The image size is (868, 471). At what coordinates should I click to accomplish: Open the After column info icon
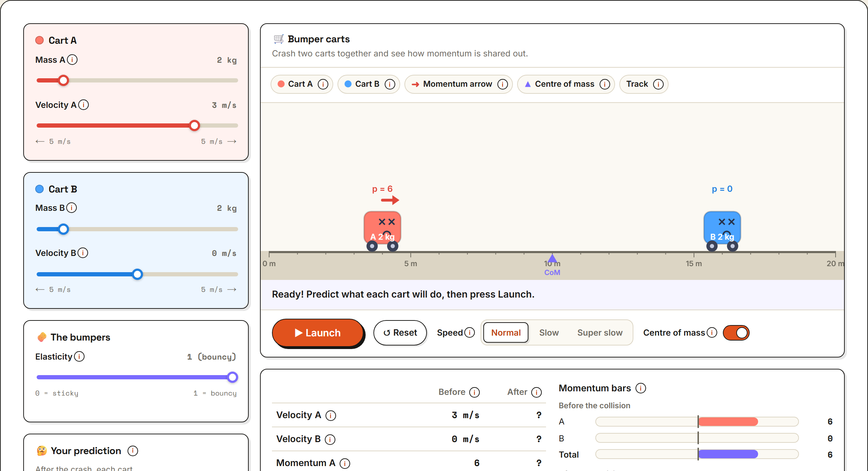536,392
